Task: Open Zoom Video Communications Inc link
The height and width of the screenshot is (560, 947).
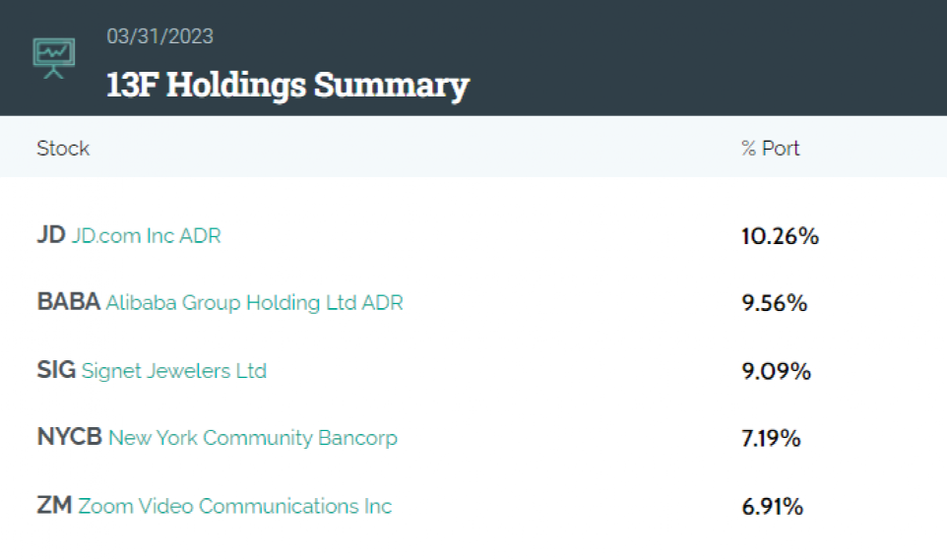Action: point(235,506)
